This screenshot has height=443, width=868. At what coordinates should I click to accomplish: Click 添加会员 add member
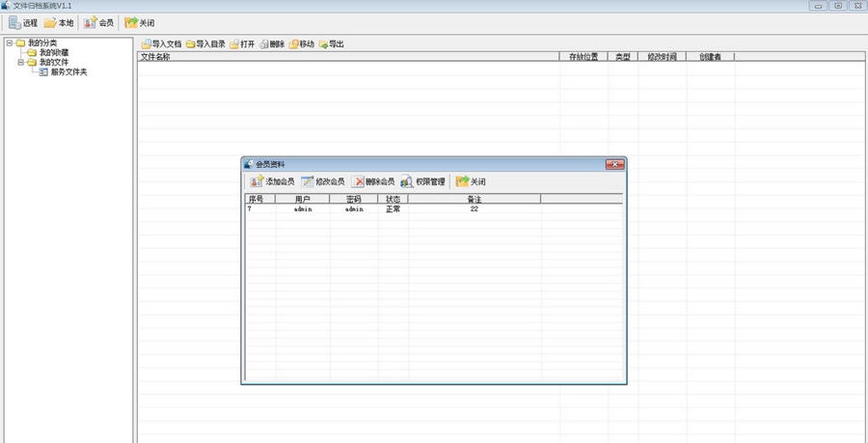[x=272, y=181]
